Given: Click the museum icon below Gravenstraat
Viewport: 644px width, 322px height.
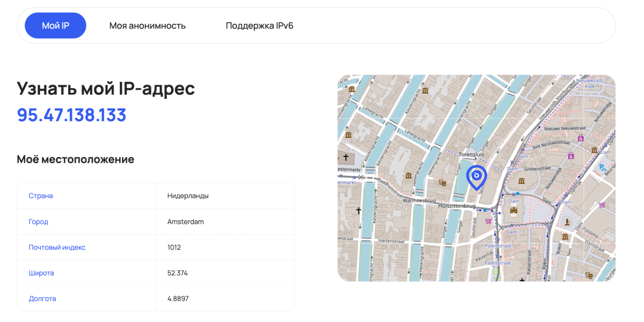Looking at the screenshot, I should (521, 181).
